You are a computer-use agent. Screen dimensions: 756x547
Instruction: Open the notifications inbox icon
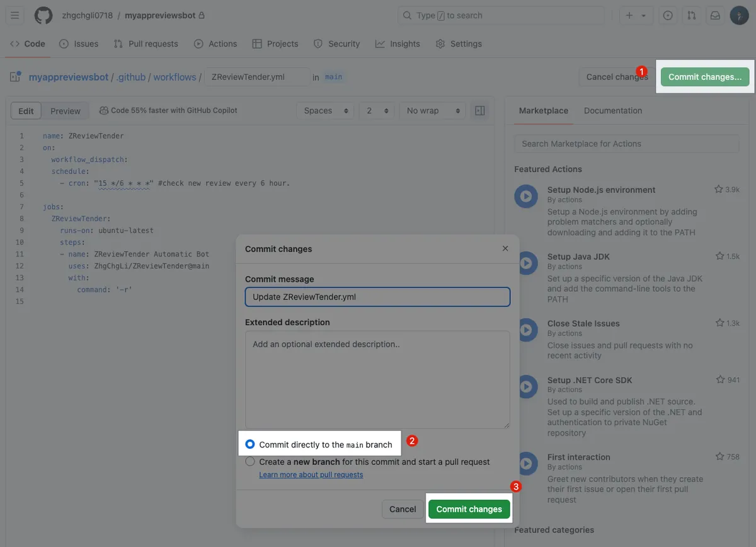coord(715,15)
